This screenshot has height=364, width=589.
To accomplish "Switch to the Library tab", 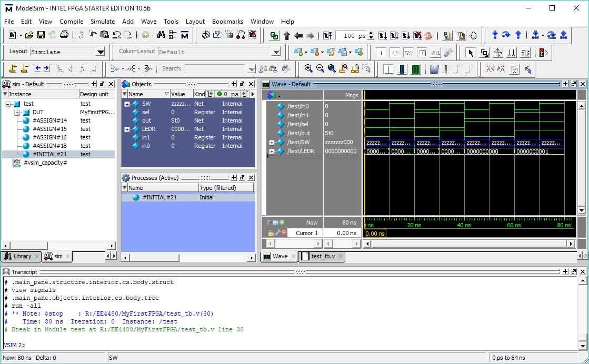I will (22, 256).
